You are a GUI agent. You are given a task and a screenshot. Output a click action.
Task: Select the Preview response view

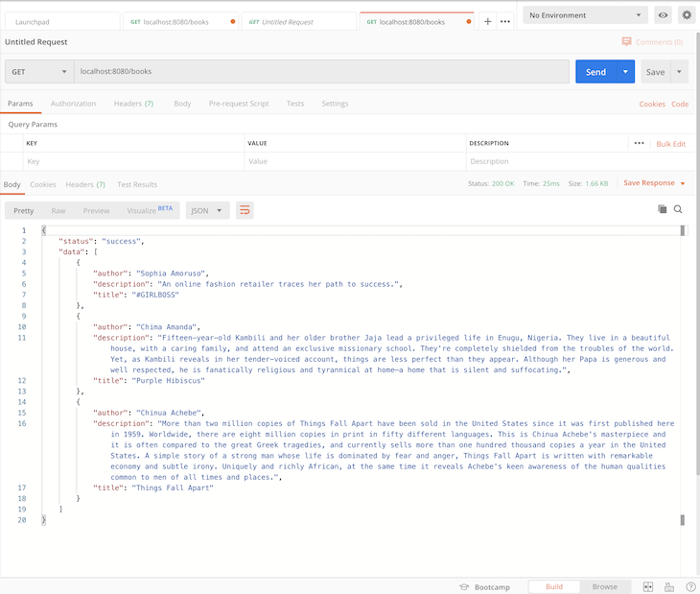pos(96,210)
